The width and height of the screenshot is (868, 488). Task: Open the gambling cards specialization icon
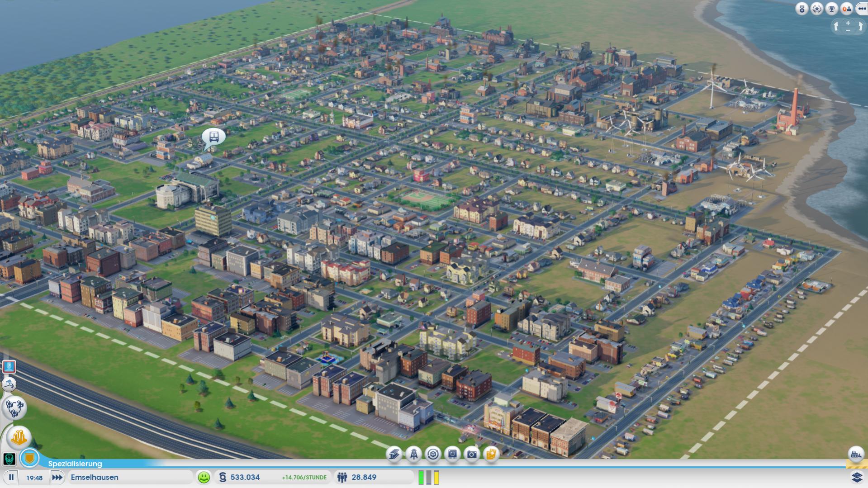coord(491,454)
